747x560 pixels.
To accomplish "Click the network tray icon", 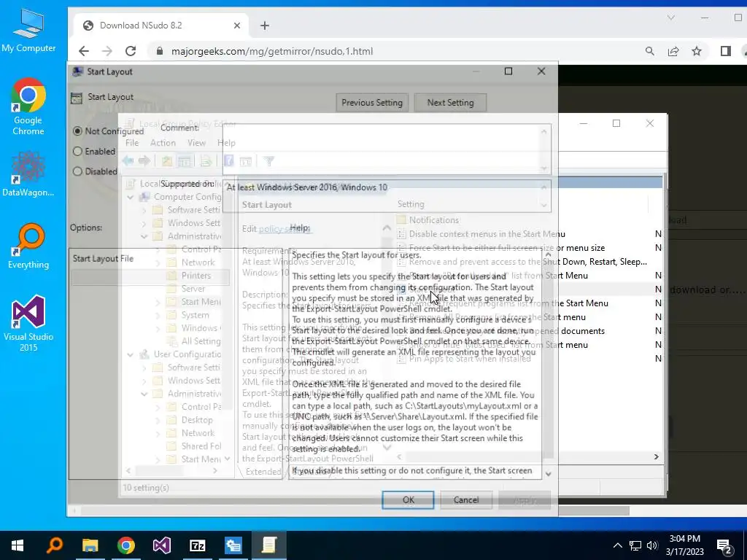I will [x=635, y=545].
